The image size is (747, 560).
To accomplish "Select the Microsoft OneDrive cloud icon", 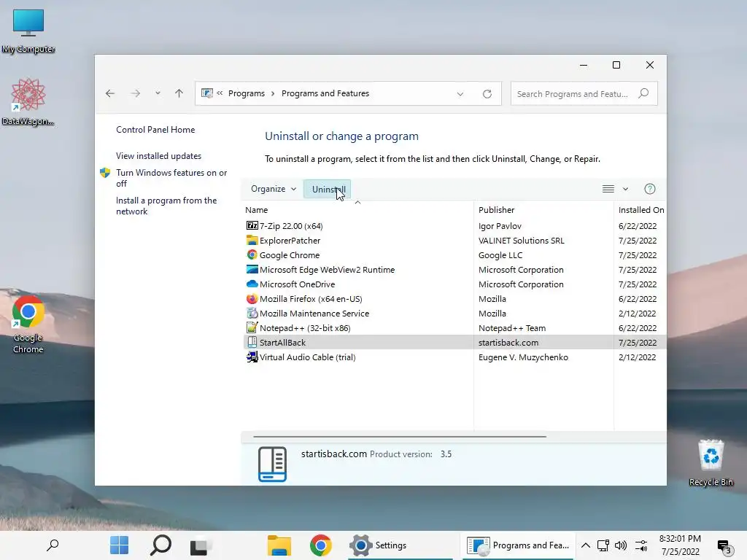I will pyautogui.click(x=252, y=284).
